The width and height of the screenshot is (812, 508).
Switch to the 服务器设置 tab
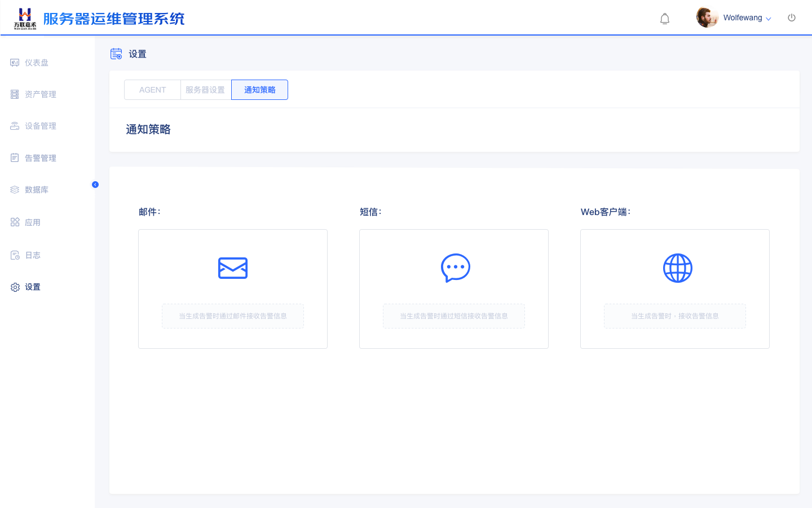tap(205, 90)
